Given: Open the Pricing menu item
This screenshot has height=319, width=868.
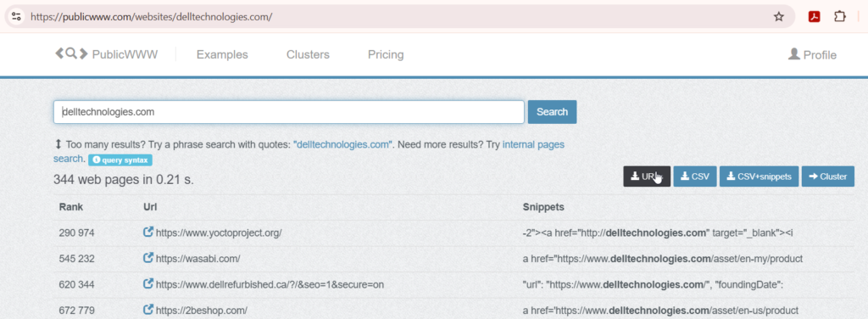Looking at the screenshot, I should [386, 55].
